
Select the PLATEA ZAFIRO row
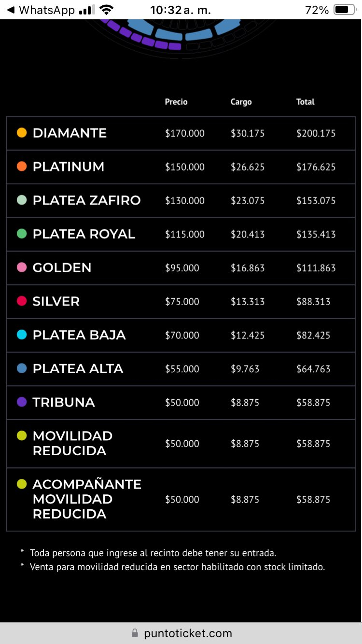(x=181, y=200)
